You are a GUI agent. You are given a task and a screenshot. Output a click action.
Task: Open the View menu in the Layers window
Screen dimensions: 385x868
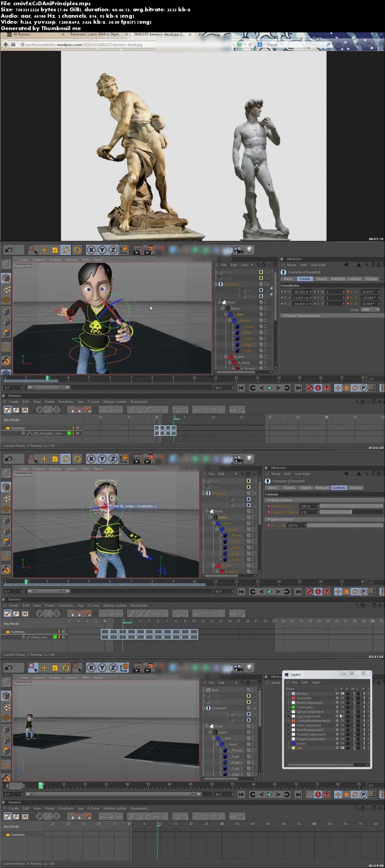pyautogui.click(x=316, y=682)
